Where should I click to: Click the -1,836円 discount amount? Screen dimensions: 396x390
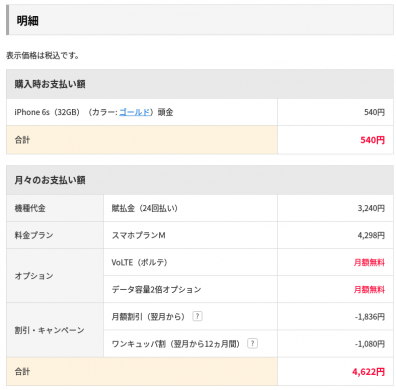click(x=370, y=316)
